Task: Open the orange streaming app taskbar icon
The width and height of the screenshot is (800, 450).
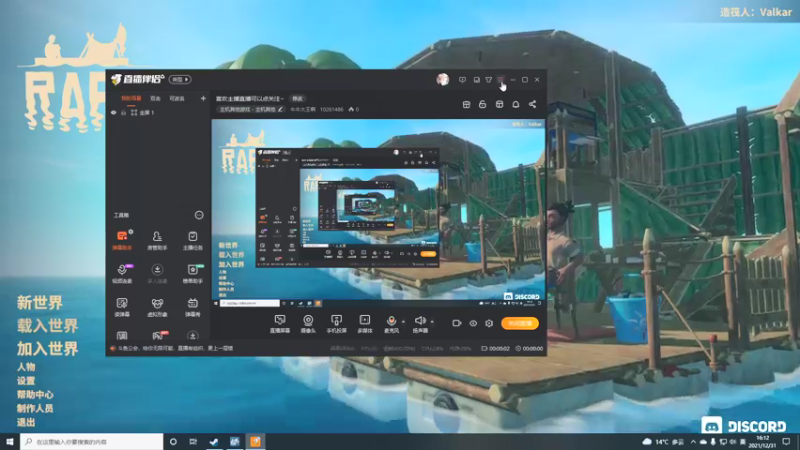Action: pyautogui.click(x=256, y=441)
